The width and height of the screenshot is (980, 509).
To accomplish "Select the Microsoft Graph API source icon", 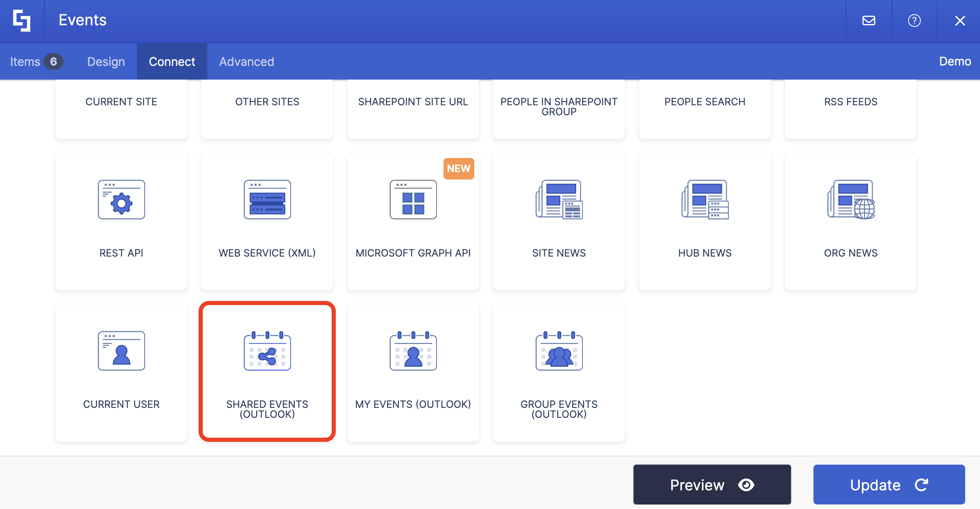I will [413, 200].
